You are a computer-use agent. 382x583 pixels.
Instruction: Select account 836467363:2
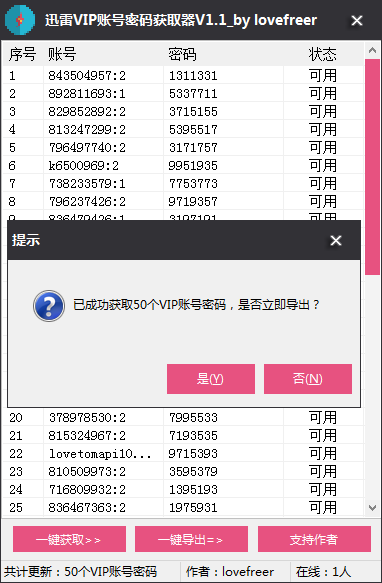(87, 508)
